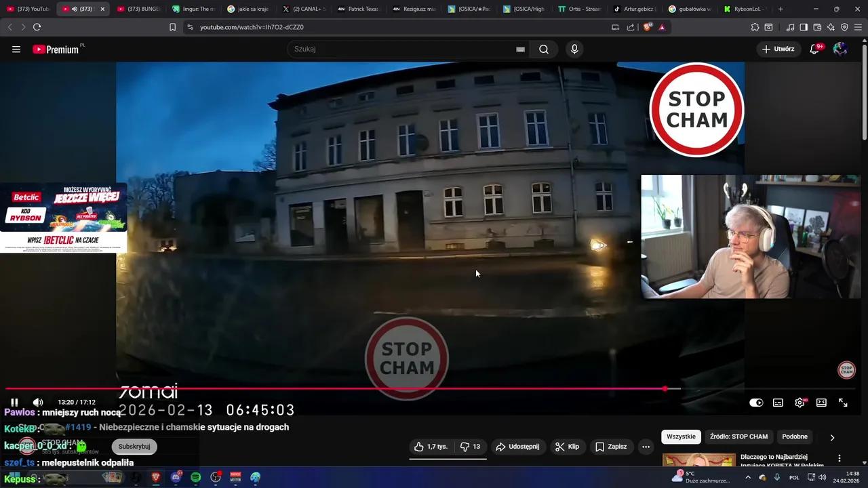Image resolution: width=868 pixels, height=488 pixels.
Task: Open more actions three-dot menu beside Zapisz
Action: coord(646,447)
